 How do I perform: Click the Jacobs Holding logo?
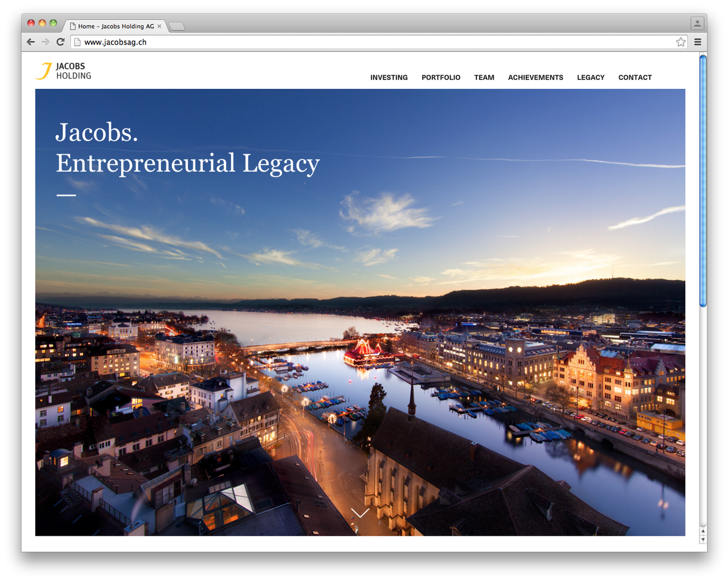click(x=63, y=71)
